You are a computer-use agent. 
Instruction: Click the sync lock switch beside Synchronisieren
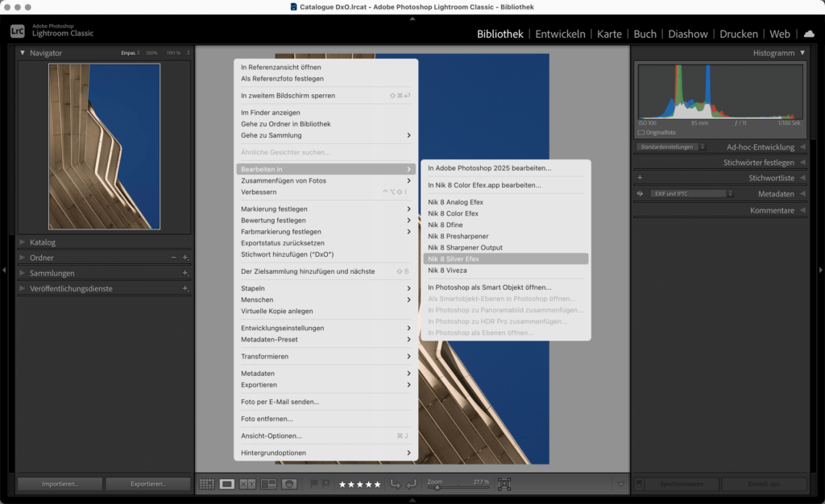(x=639, y=484)
